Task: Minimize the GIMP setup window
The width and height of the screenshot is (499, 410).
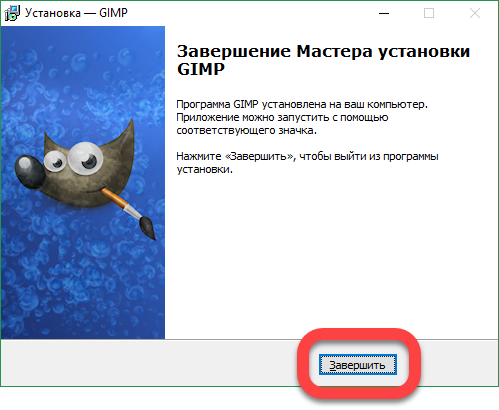Action: pos(384,13)
